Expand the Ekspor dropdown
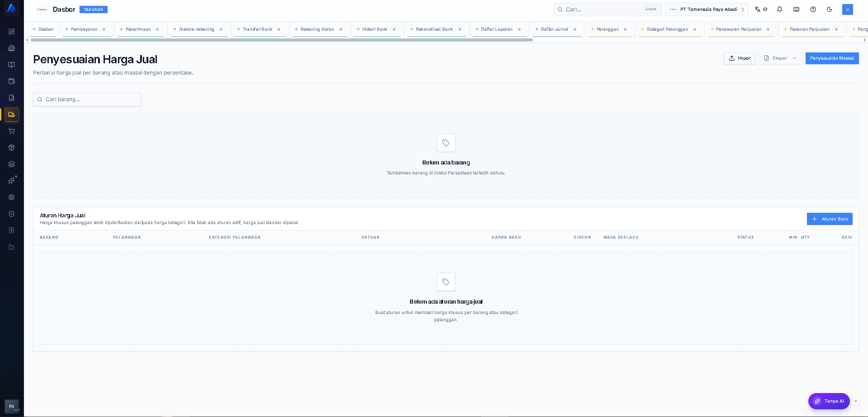 781,58
